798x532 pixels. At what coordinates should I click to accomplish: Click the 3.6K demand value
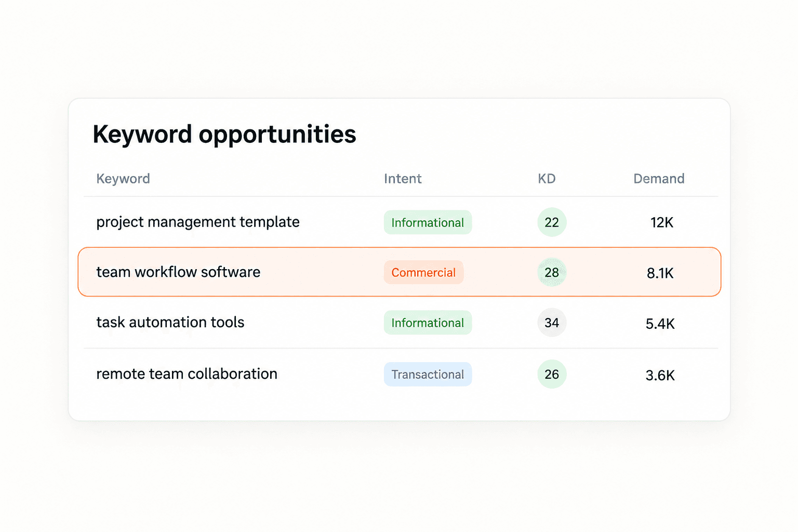point(660,375)
